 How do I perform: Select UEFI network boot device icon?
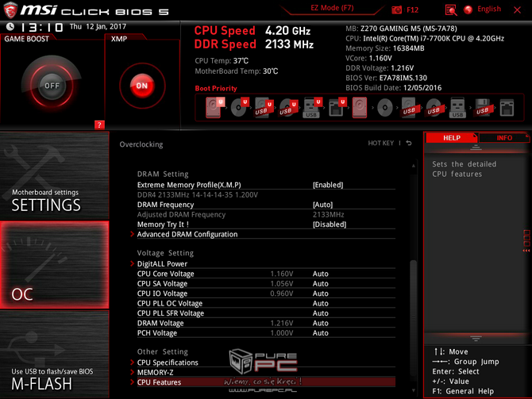pyautogui.click(x=337, y=107)
